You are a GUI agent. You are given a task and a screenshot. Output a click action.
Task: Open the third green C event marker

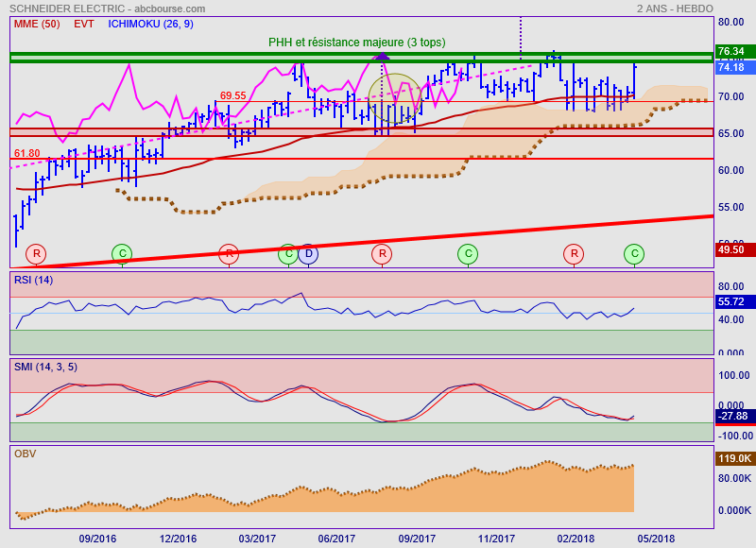[468, 253]
